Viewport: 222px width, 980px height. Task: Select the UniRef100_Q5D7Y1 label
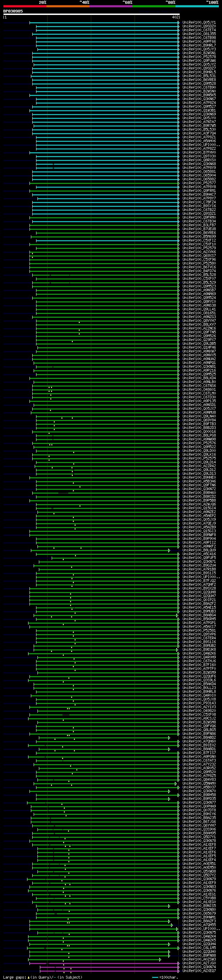click(x=199, y=836)
